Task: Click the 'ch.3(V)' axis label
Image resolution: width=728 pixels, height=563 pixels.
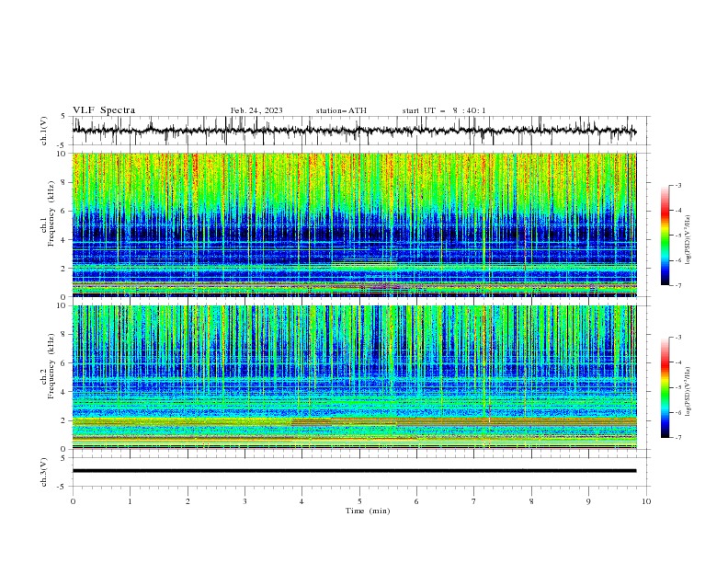Action: [44, 472]
